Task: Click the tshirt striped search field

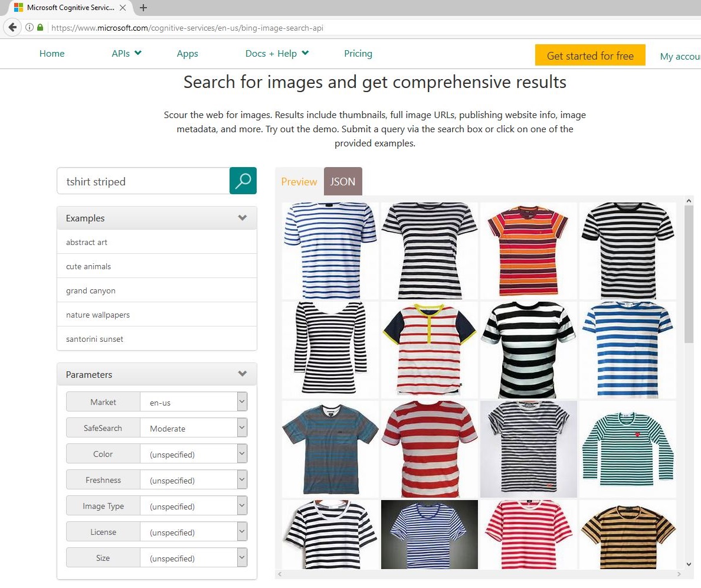Action: (143, 181)
